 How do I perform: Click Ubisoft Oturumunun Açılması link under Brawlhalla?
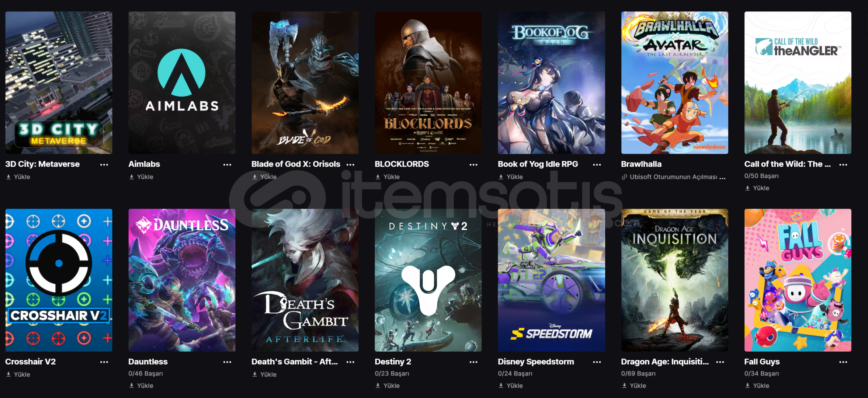[673, 177]
